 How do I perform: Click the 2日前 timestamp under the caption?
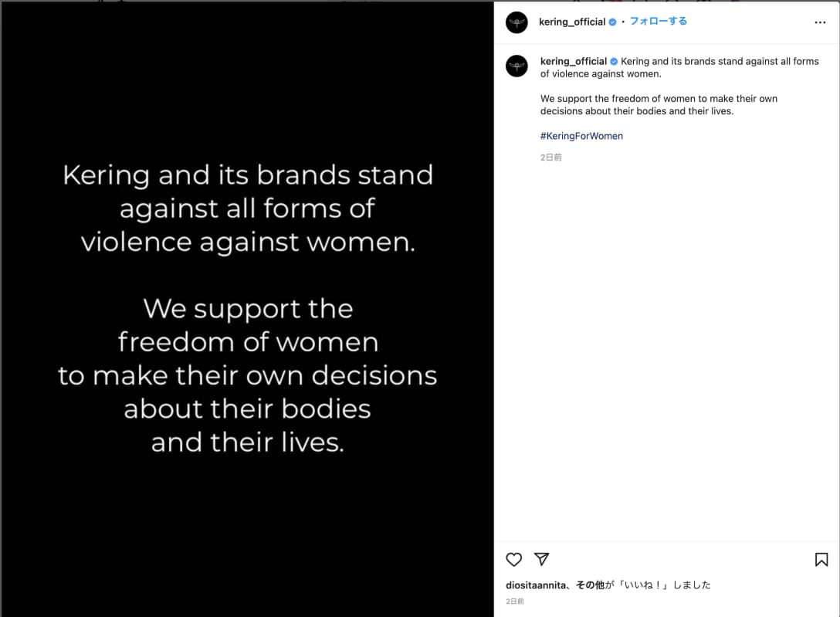[x=551, y=158]
